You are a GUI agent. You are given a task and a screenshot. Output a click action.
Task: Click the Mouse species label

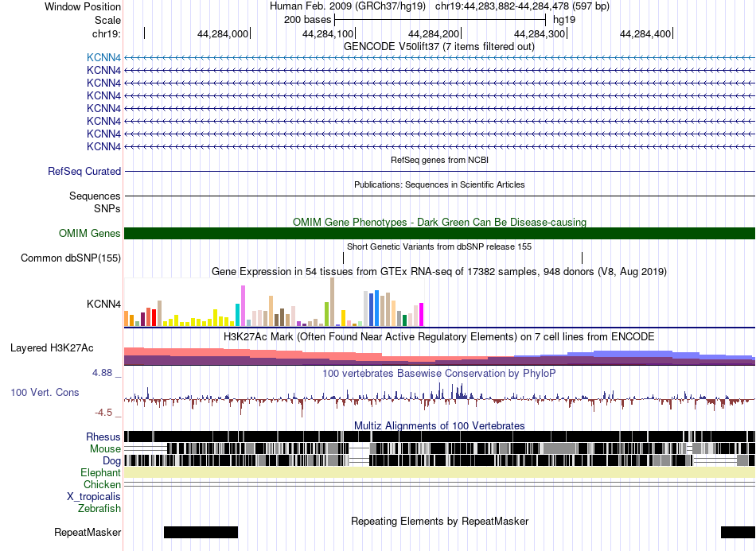tap(105, 449)
